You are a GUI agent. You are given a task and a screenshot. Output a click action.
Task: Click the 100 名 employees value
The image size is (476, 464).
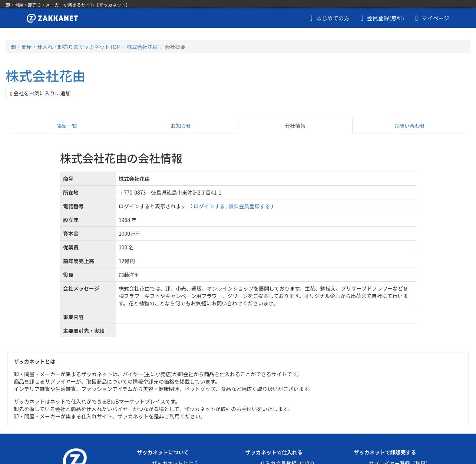[126, 248]
